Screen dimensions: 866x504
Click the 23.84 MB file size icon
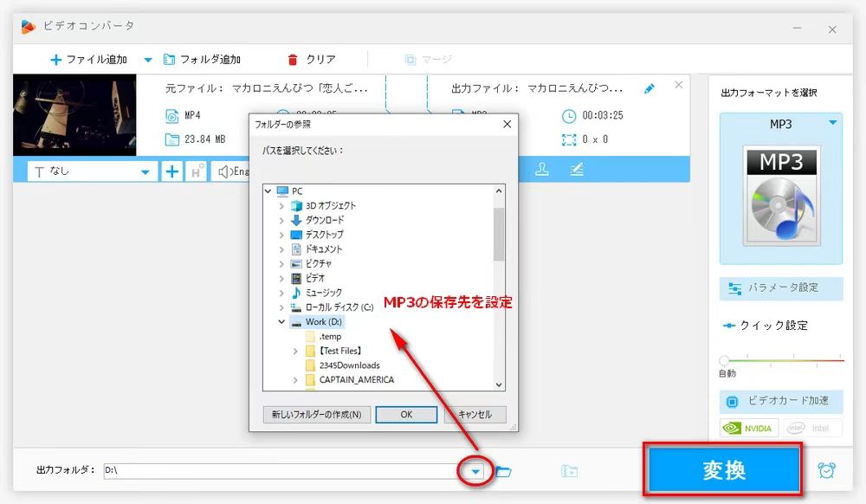click(172, 139)
